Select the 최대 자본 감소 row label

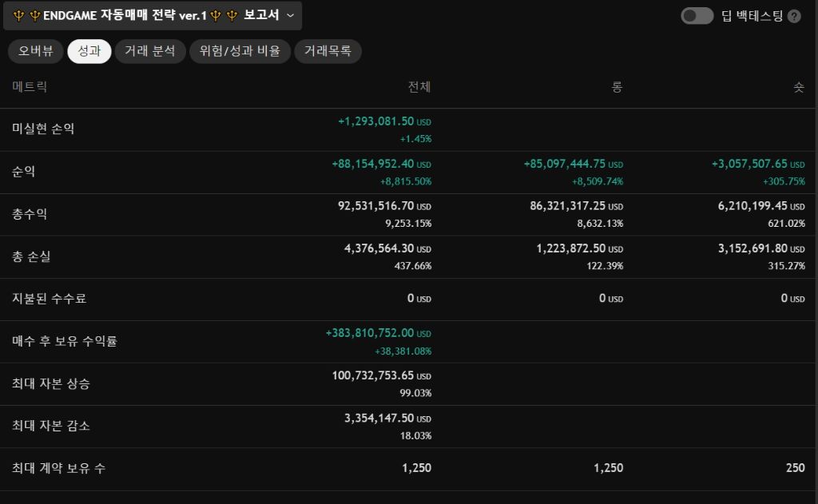click(51, 426)
